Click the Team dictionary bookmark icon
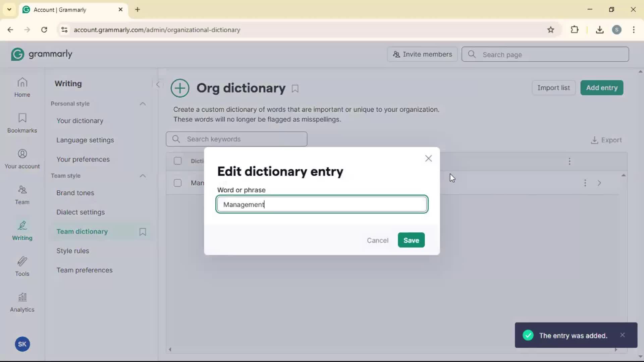The width and height of the screenshot is (644, 362). (x=143, y=232)
